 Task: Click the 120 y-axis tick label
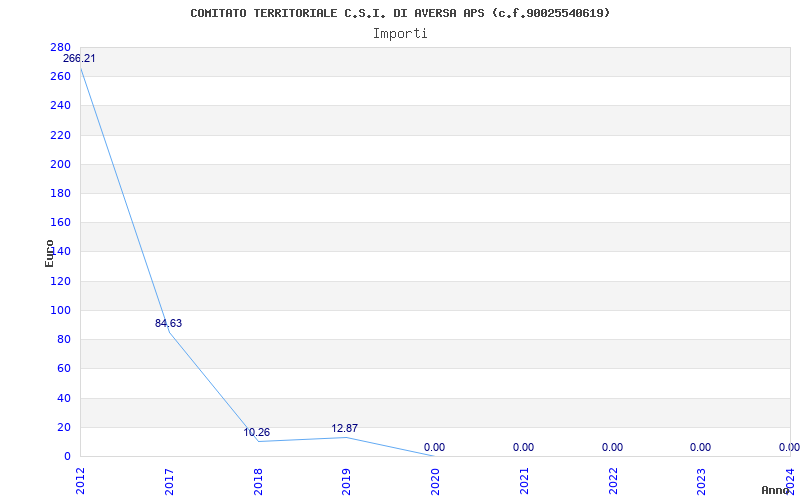[x=60, y=281]
